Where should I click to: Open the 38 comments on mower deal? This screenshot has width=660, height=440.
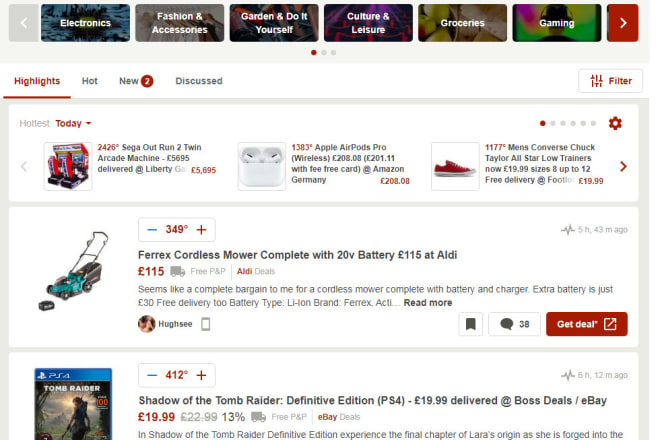click(514, 324)
